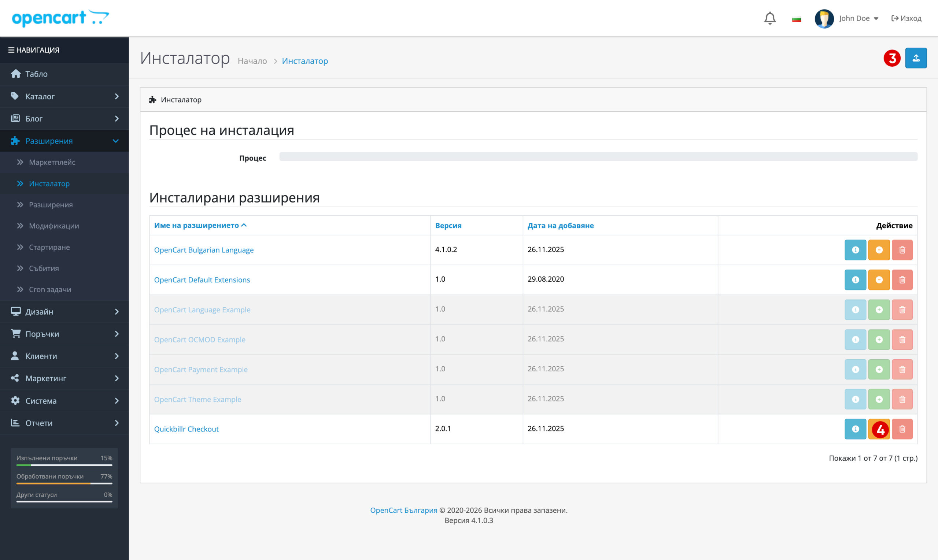The image size is (938, 560).
Task: Delete the OpenCart Default Extensions row
Action: pos(902,279)
